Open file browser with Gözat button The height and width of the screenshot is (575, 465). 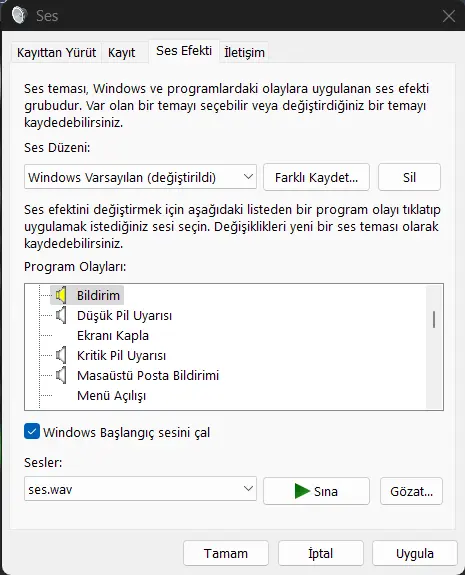pyautogui.click(x=411, y=491)
